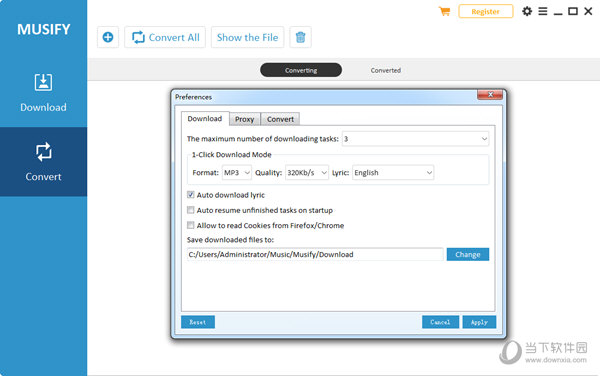This screenshot has height=376, width=600.
Task: Open the Convert tab in Preferences
Action: 280,119
